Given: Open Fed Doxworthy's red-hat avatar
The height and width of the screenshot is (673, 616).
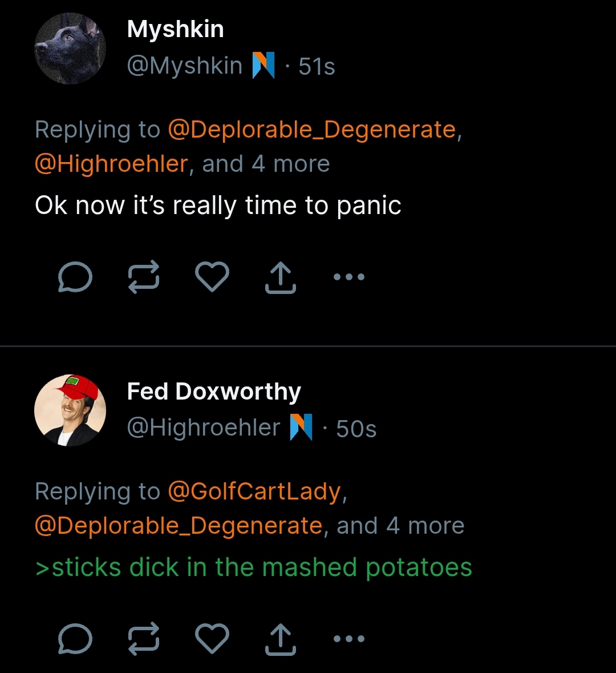Looking at the screenshot, I should pyautogui.click(x=70, y=410).
